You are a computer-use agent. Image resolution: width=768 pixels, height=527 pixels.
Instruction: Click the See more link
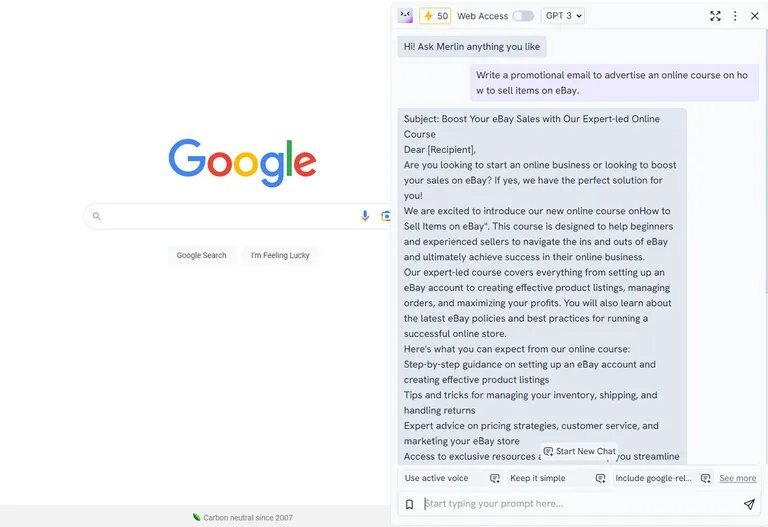point(737,478)
